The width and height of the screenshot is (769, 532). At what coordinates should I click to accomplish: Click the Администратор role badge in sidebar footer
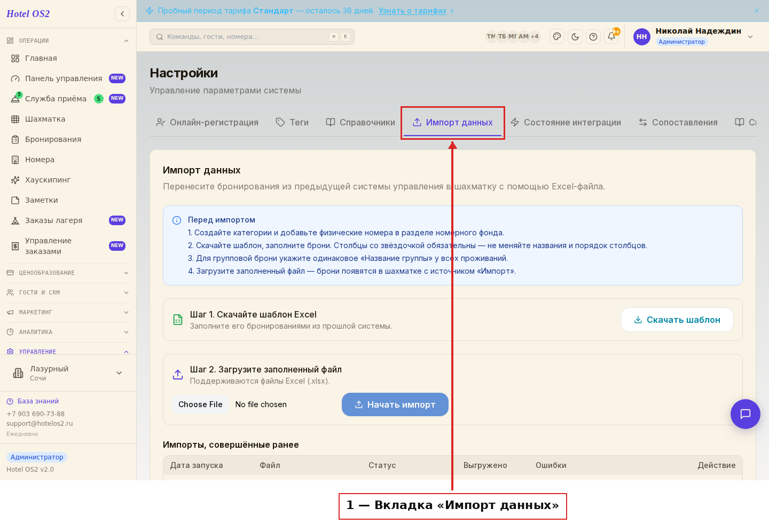click(x=37, y=457)
